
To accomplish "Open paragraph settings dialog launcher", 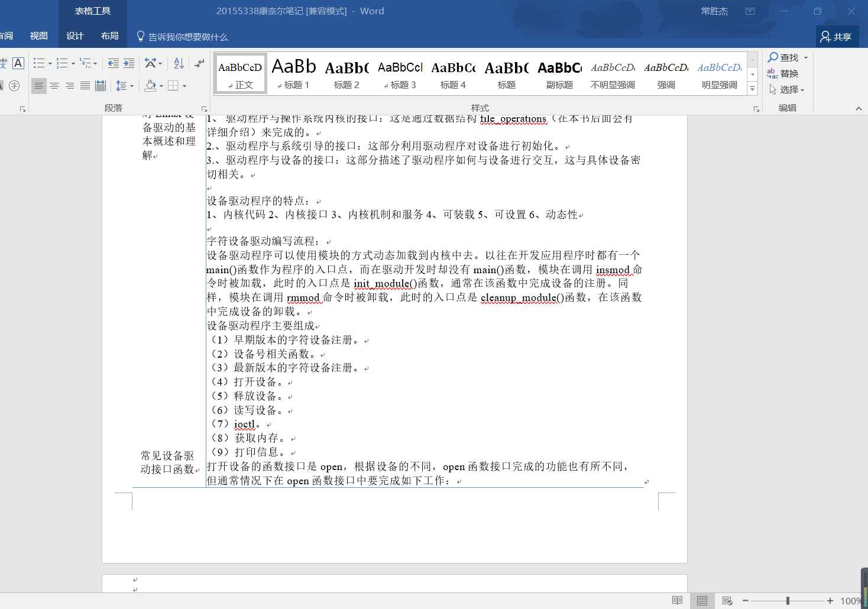I will coord(204,109).
